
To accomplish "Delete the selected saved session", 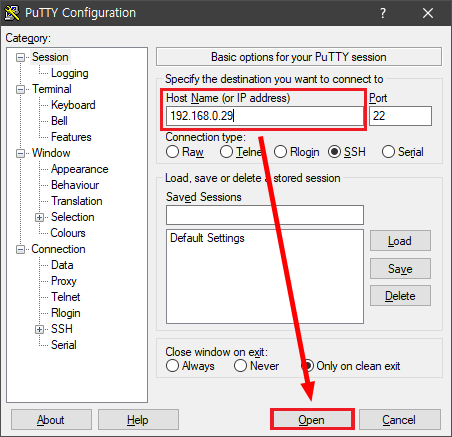I will click(x=400, y=296).
